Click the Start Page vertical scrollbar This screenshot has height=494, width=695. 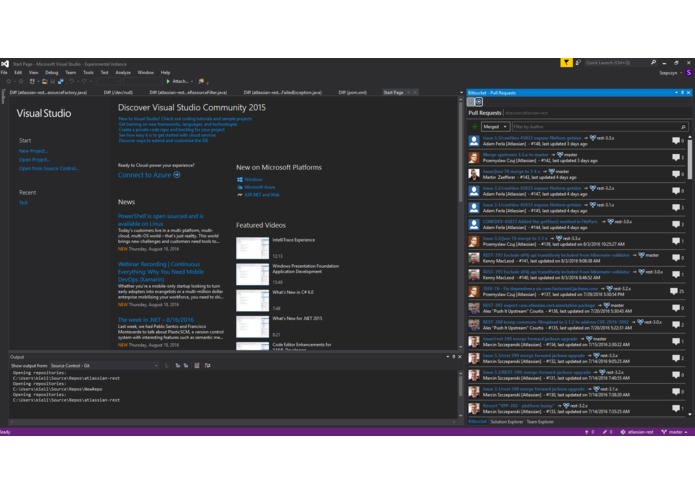click(x=461, y=223)
